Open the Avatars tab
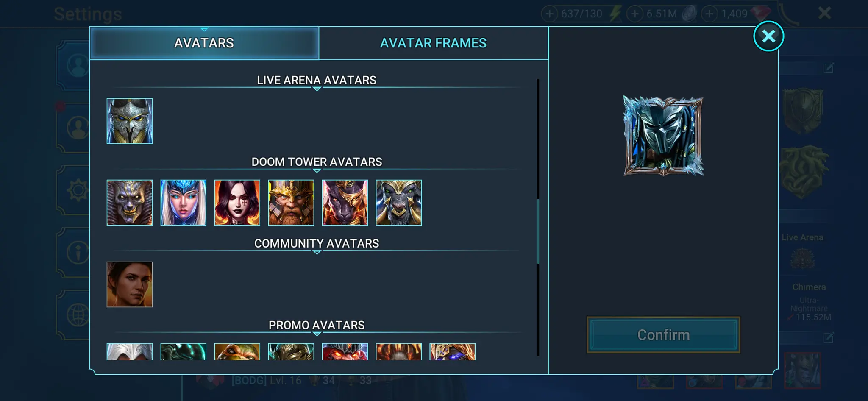Image resolution: width=868 pixels, height=401 pixels. [x=204, y=43]
